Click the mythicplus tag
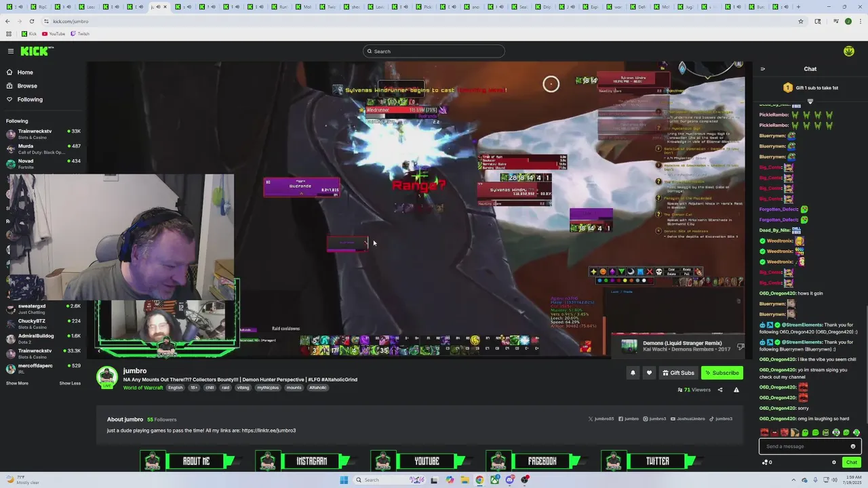 (267, 388)
